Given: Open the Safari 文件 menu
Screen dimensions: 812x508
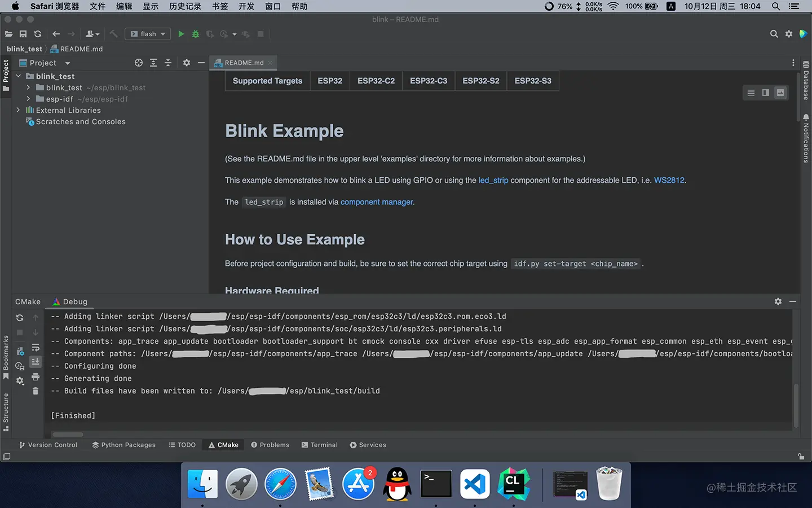Looking at the screenshot, I should tap(98, 6).
